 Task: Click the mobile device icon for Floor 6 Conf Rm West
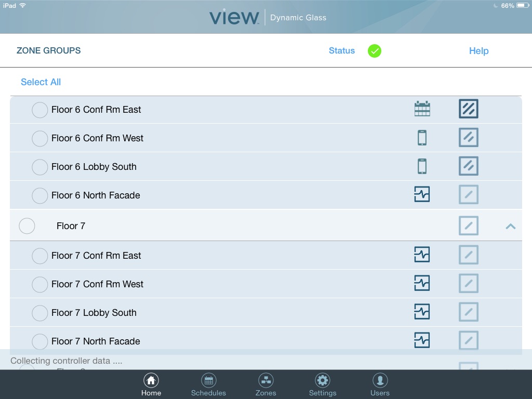tap(422, 138)
